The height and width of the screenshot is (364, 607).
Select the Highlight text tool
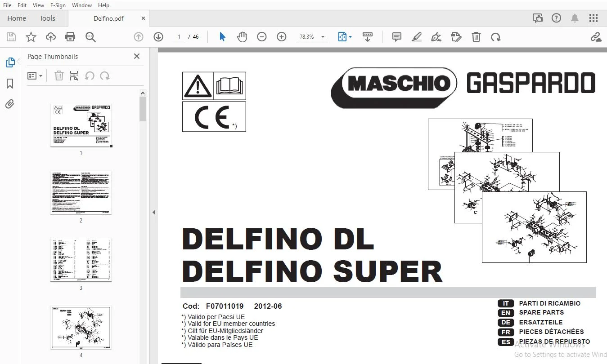tap(417, 37)
